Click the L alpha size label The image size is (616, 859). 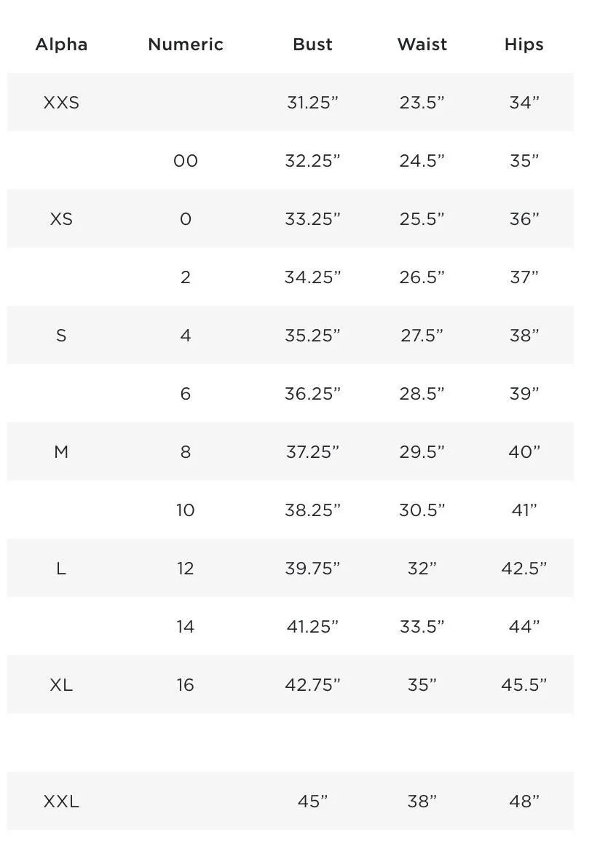61,568
